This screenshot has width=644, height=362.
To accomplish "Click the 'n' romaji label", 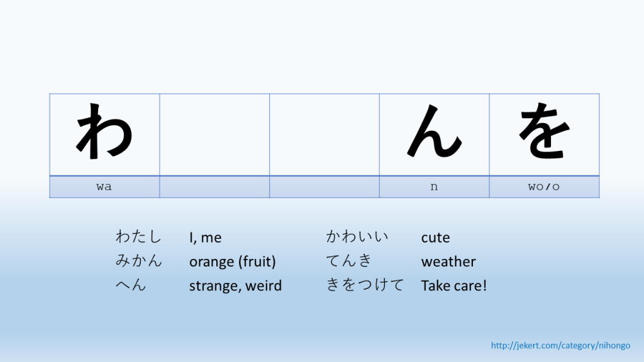I will (x=434, y=187).
